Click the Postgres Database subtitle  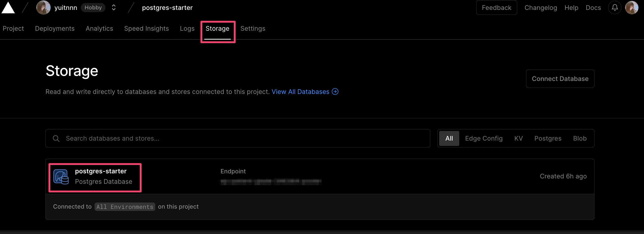(x=104, y=182)
